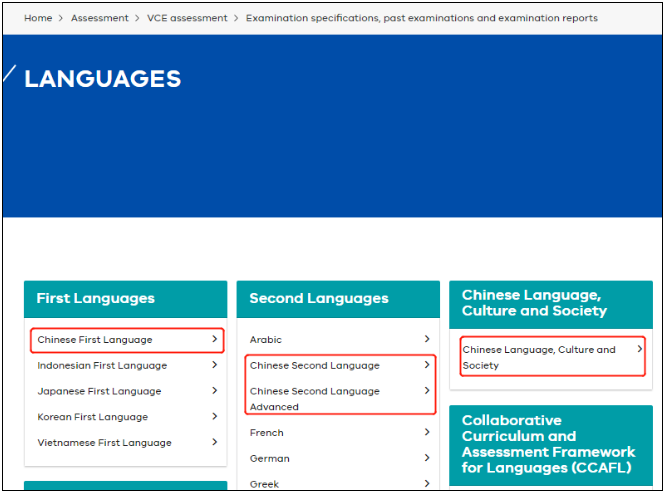Screen dimensions: 665x493
Task: Click chevron beside Chinese Language, Culture and Society link
Action: coord(640,349)
